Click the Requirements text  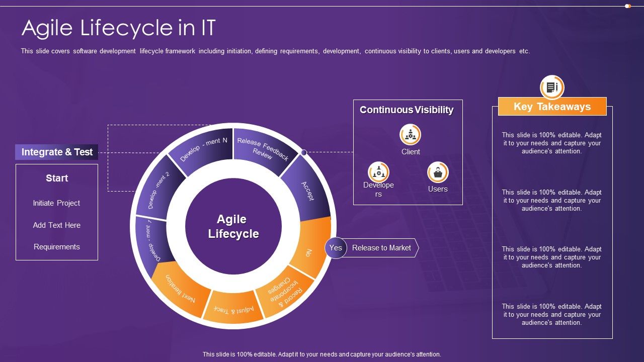(x=57, y=247)
